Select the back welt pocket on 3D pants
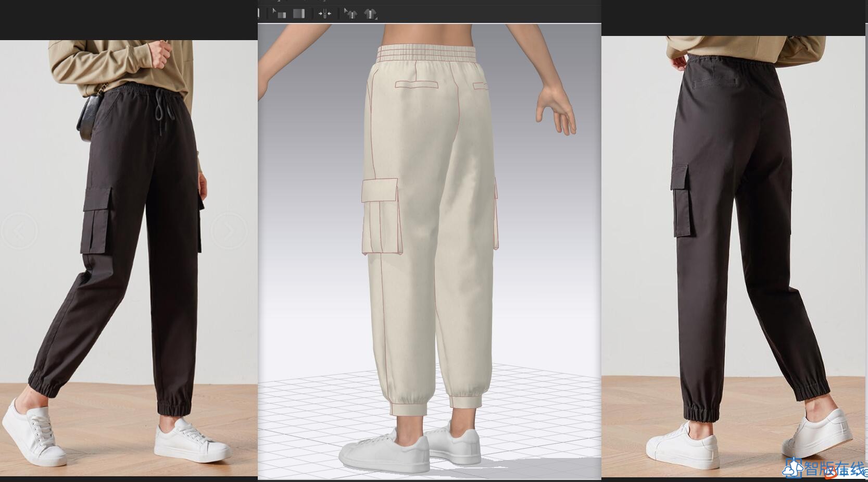The height and width of the screenshot is (482, 868). (417, 84)
